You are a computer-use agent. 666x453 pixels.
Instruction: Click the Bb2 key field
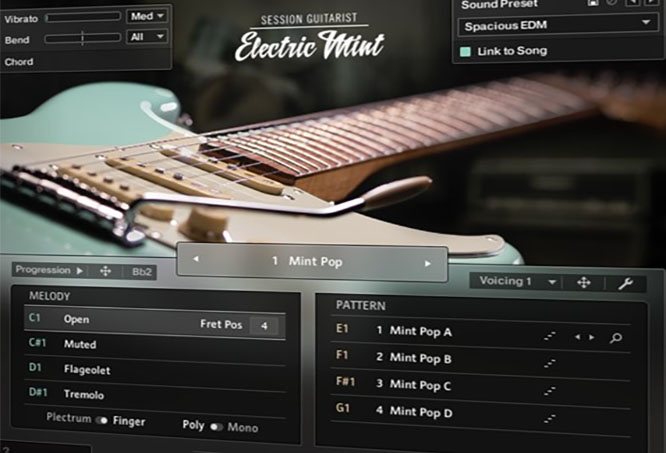141,272
